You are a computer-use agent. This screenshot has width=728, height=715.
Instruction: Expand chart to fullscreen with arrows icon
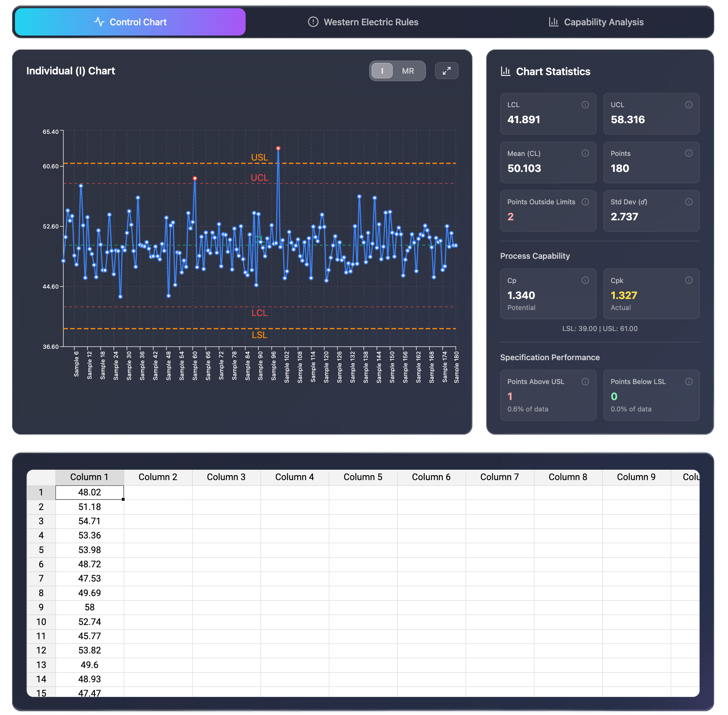(446, 71)
